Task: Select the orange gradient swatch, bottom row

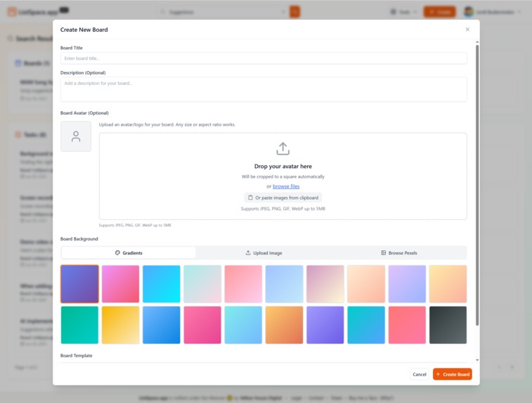Action: pyautogui.click(x=285, y=325)
